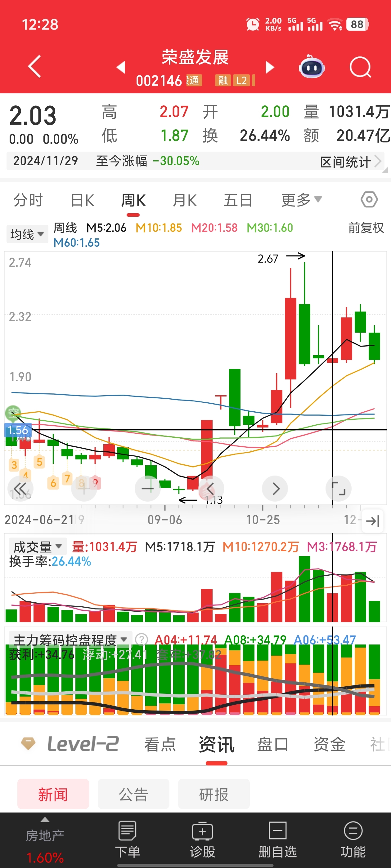Move the chart cursor left with the chevron
Image resolution: width=391 pixels, height=868 pixels.
[x=211, y=489]
